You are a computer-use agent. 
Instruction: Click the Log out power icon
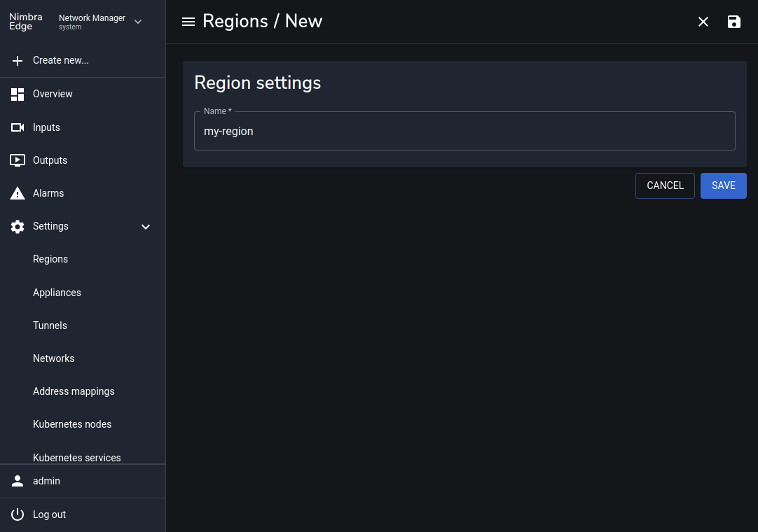pos(17,514)
